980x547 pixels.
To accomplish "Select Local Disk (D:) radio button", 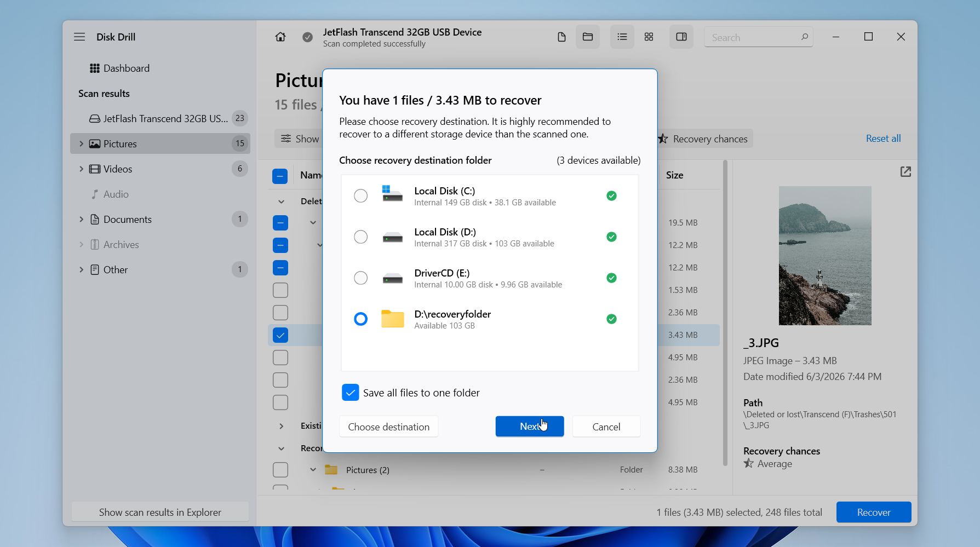I will click(x=360, y=237).
